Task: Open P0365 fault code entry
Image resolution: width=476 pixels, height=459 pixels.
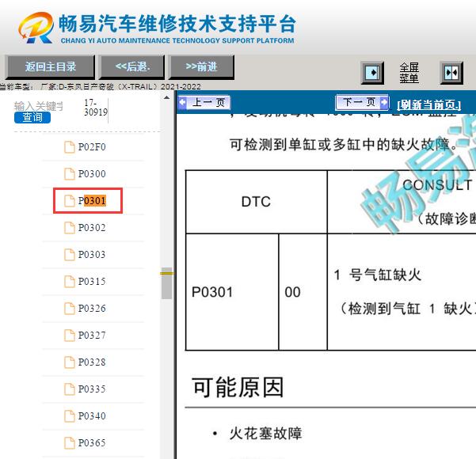Action: pyautogui.click(x=92, y=443)
